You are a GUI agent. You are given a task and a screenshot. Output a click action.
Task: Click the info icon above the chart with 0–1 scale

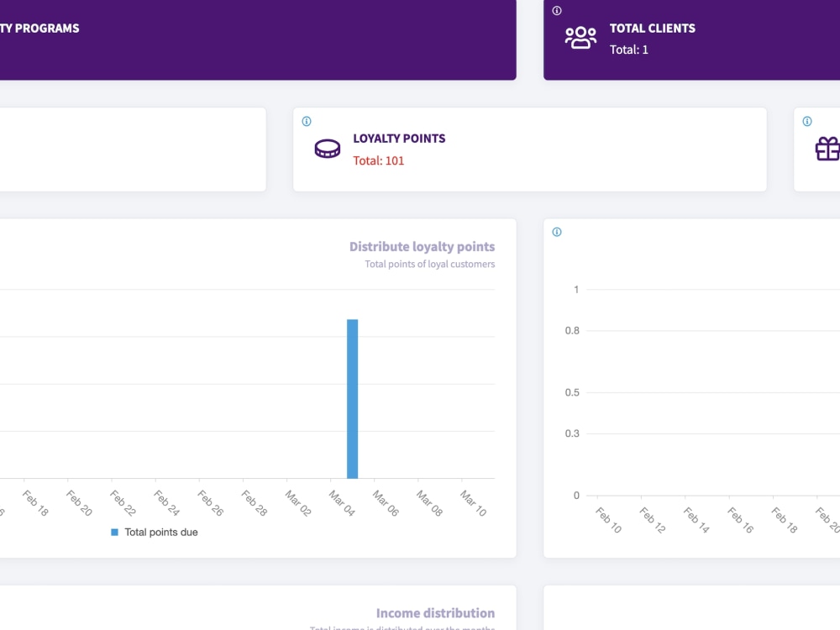pyautogui.click(x=557, y=232)
